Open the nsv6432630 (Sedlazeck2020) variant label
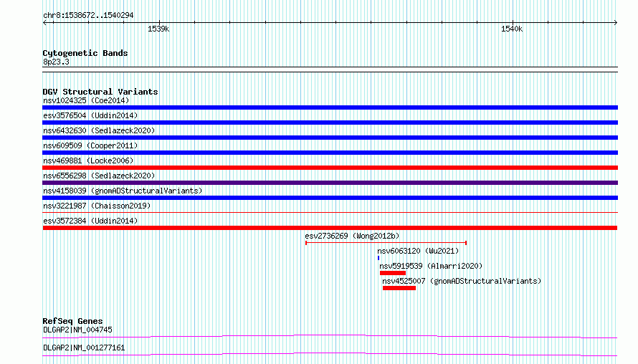 click(x=99, y=130)
